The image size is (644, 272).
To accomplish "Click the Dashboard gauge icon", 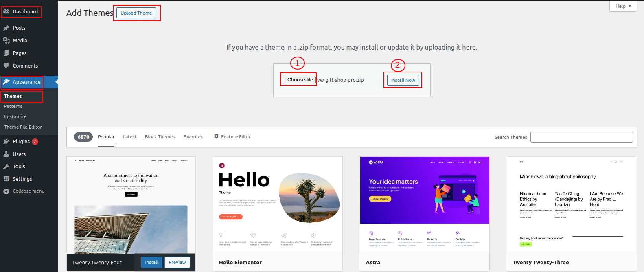I will [x=6, y=11].
